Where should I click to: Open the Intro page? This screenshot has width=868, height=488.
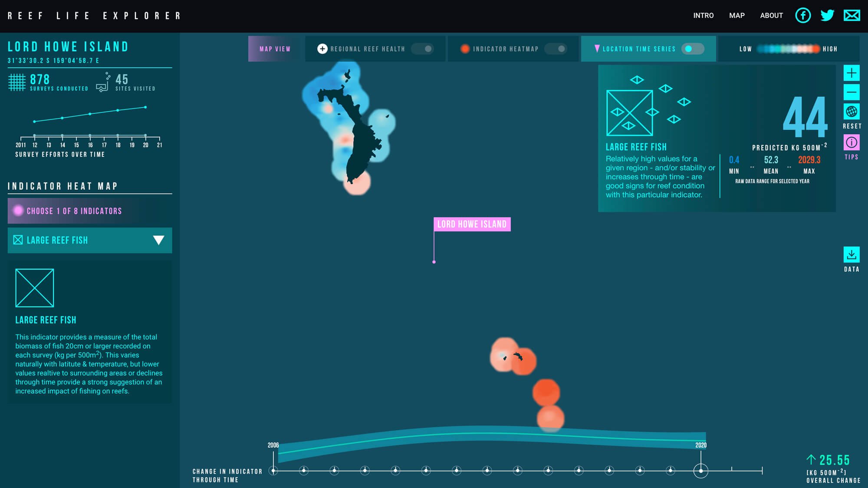point(703,16)
